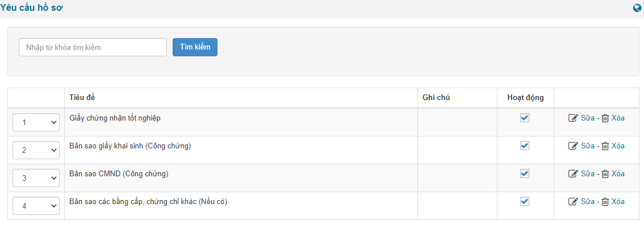Focus the Nhập từ khóa tìm kiếm field
Screen dimensions: 644x228
click(93, 47)
